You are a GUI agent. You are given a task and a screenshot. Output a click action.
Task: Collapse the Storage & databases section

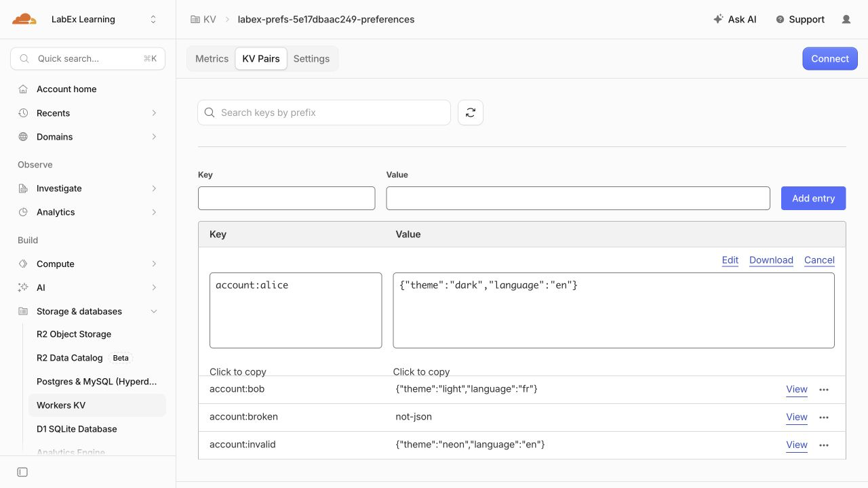(154, 312)
